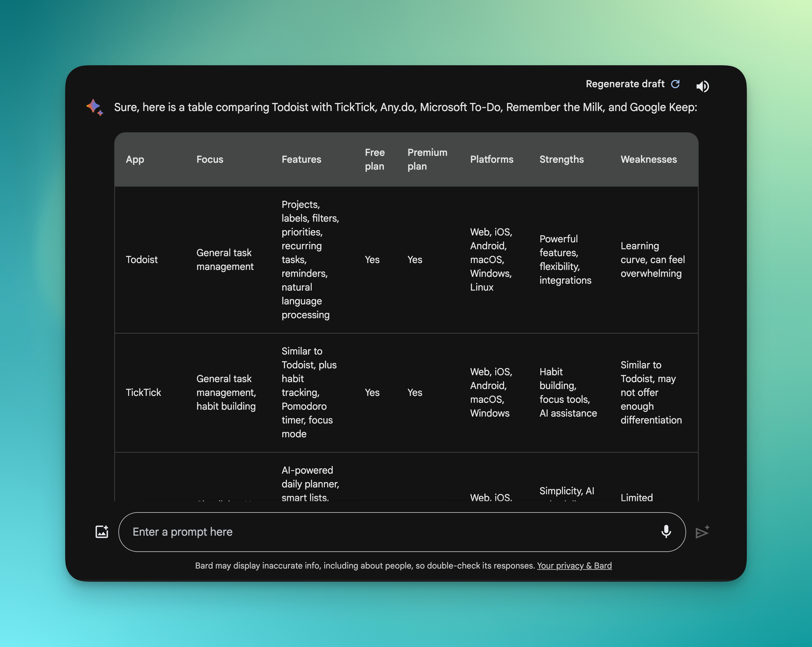The image size is (812, 647).
Task: Click the Regenerate draft text button
Action: pyautogui.click(x=625, y=84)
